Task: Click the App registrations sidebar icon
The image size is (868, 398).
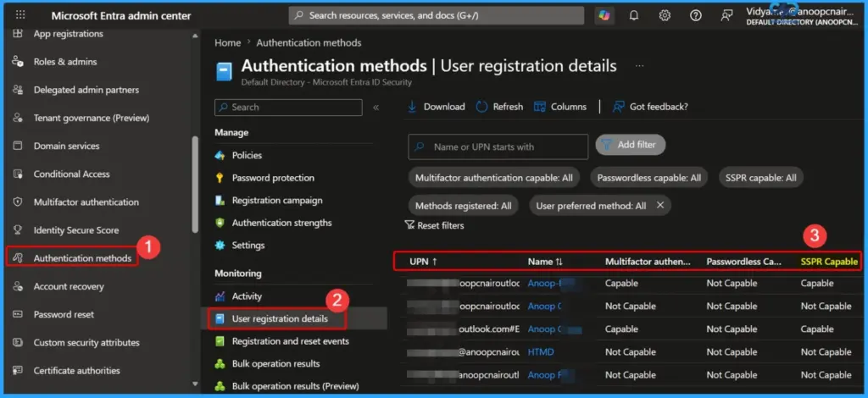Action: [x=18, y=34]
